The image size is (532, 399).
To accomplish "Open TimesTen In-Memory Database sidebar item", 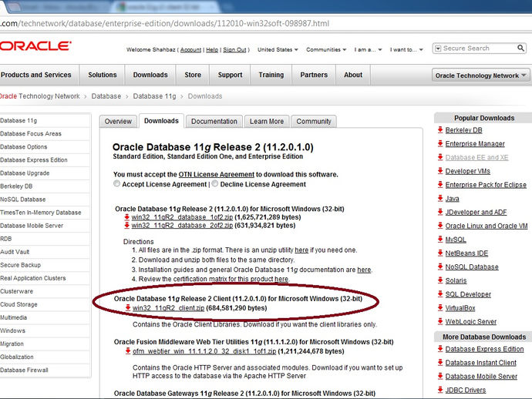I will point(41,213).
